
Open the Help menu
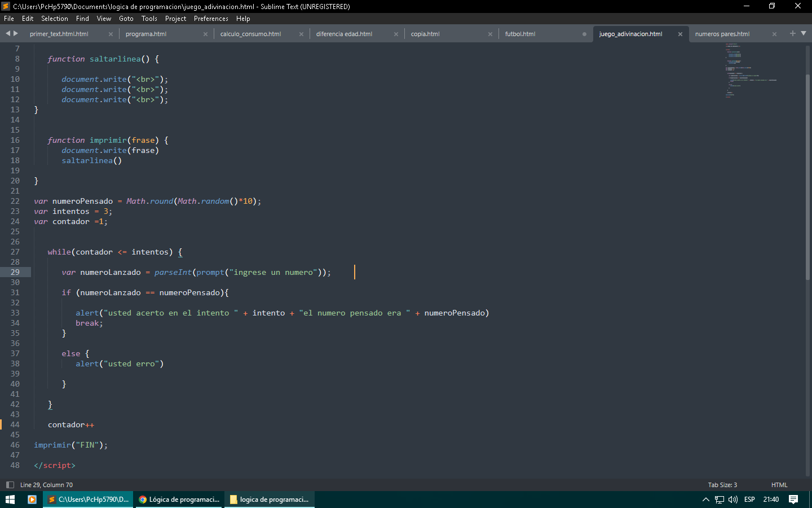tap(243, 19)
